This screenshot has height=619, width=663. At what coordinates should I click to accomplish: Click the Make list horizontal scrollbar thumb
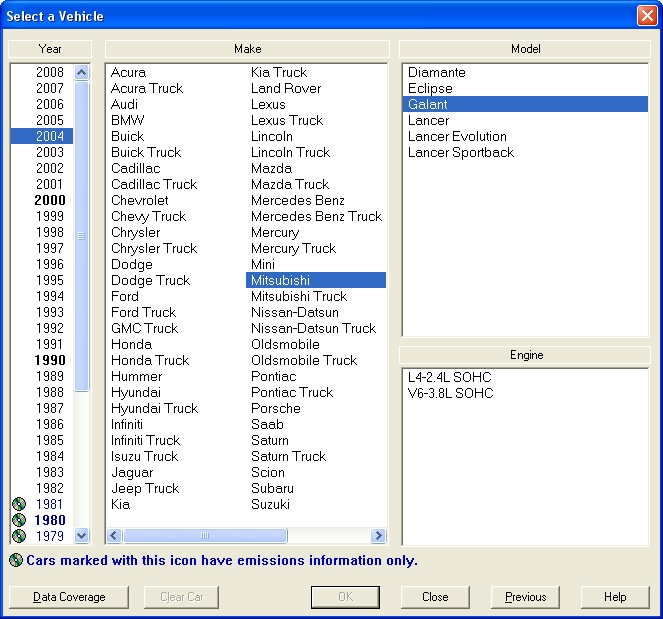(x=205, y=536)
